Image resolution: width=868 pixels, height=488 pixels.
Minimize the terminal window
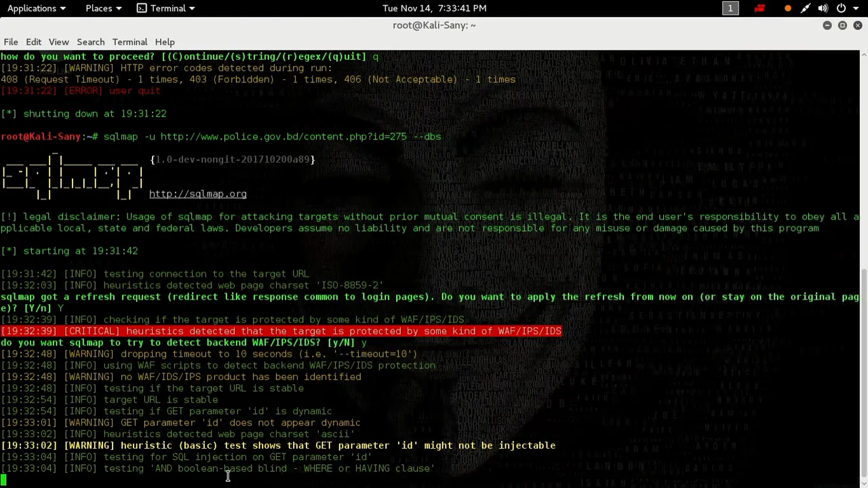[x=827, y=25]
